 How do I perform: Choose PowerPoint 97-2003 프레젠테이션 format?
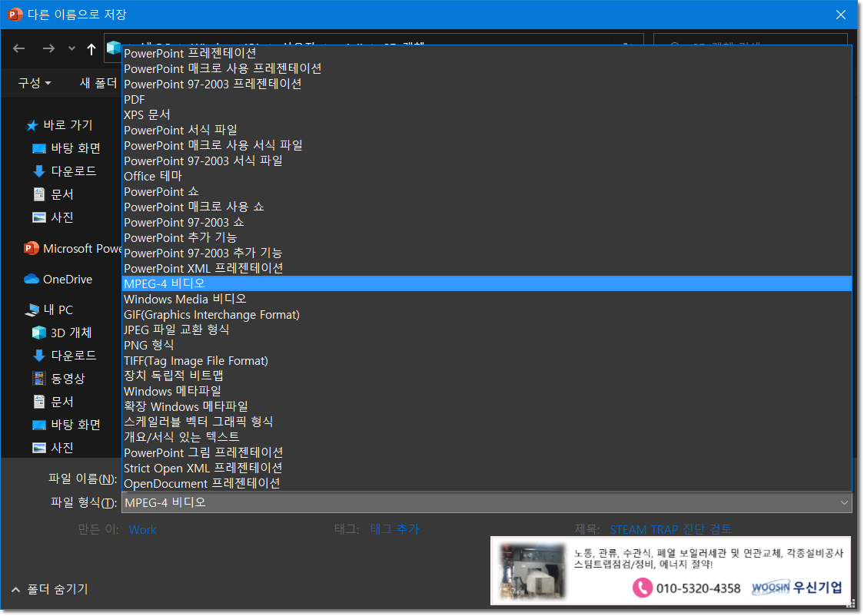point(487,84)
